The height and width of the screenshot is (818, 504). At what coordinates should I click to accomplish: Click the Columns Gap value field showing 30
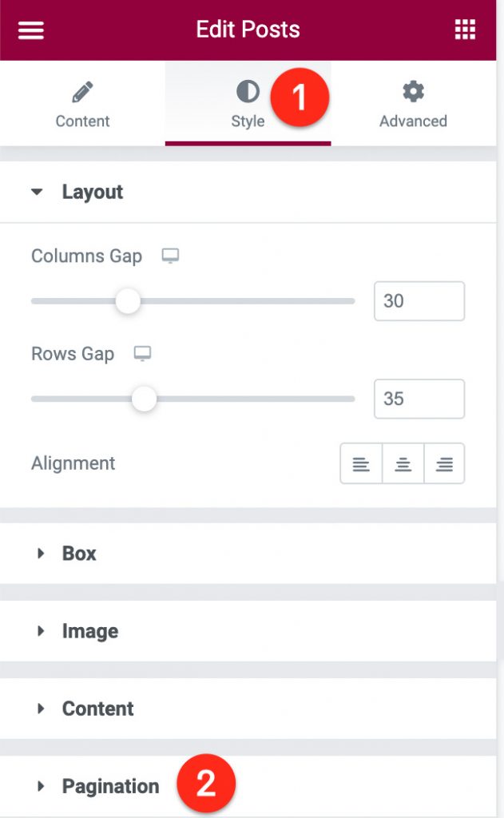tap(419, 301)
